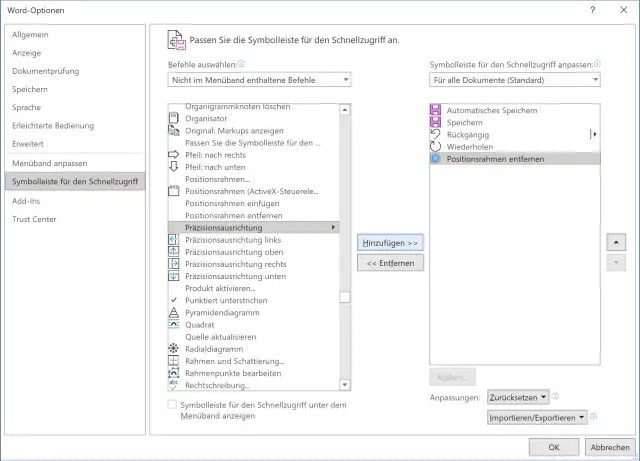Toggle the Punktiert unterstrichen checkmark item
The image size is (640, 461).
point(174,300)
